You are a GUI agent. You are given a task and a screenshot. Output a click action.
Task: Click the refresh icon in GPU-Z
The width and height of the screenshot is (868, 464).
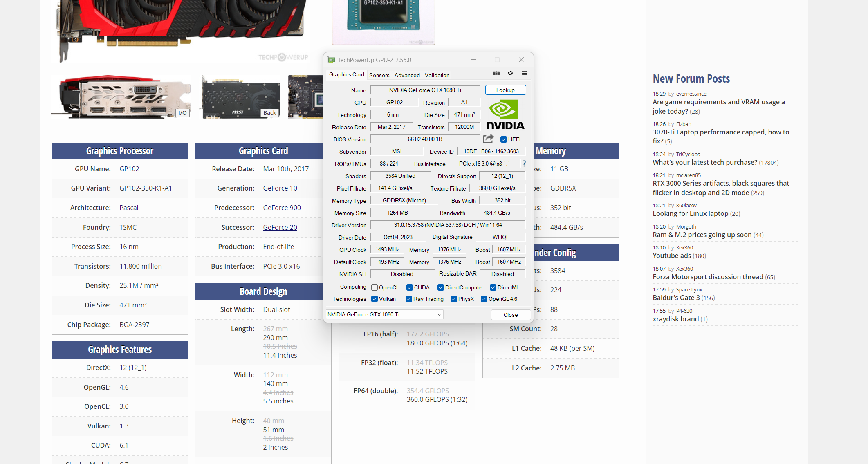click(510, 74)
